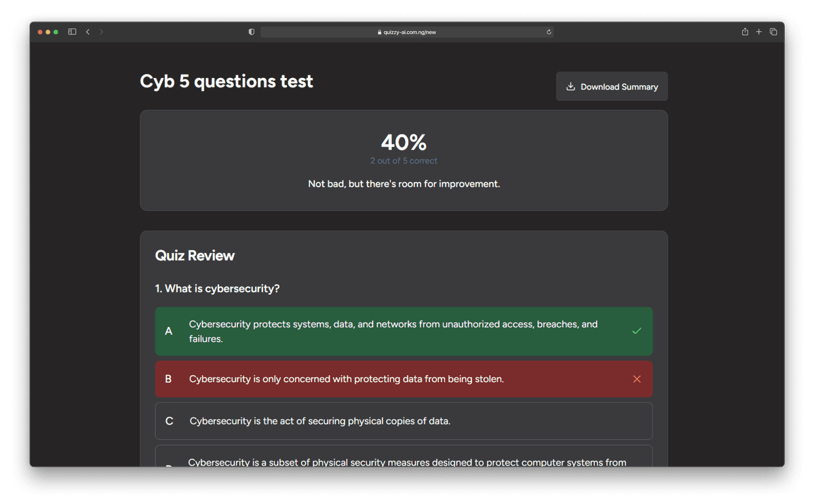Viewport: 814px width, 504px height.
Task: Select the incorrect answer row B
Action: coord(404,379)
